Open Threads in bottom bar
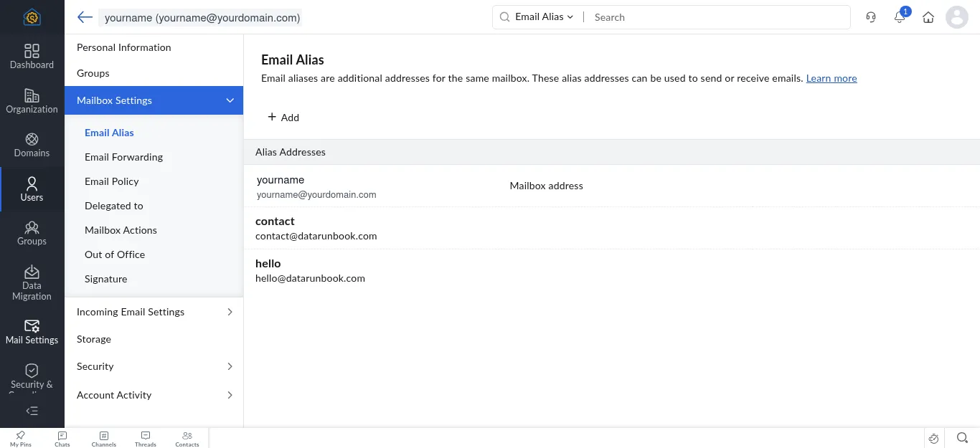980x448 pixels. coord(146,439)
